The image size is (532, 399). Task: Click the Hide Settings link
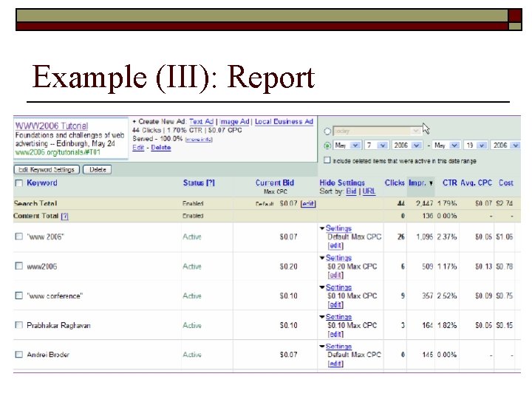[x=342, y=183]
